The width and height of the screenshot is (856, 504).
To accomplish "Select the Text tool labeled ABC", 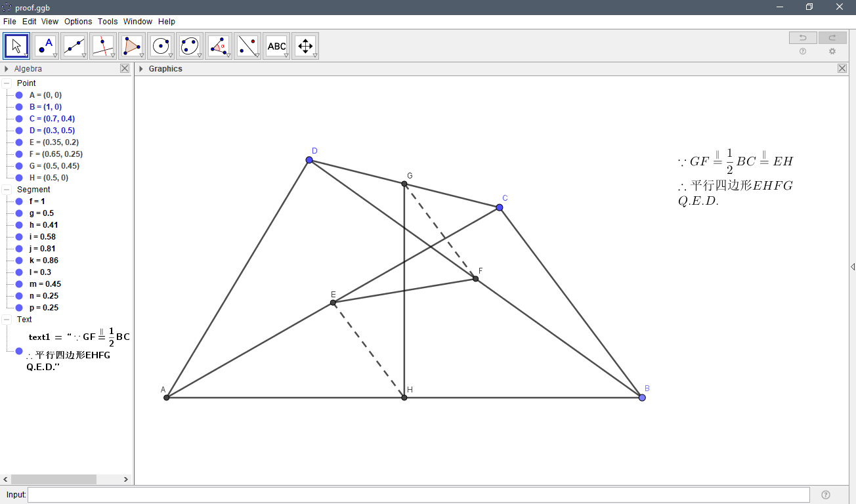I will (276, 45).
